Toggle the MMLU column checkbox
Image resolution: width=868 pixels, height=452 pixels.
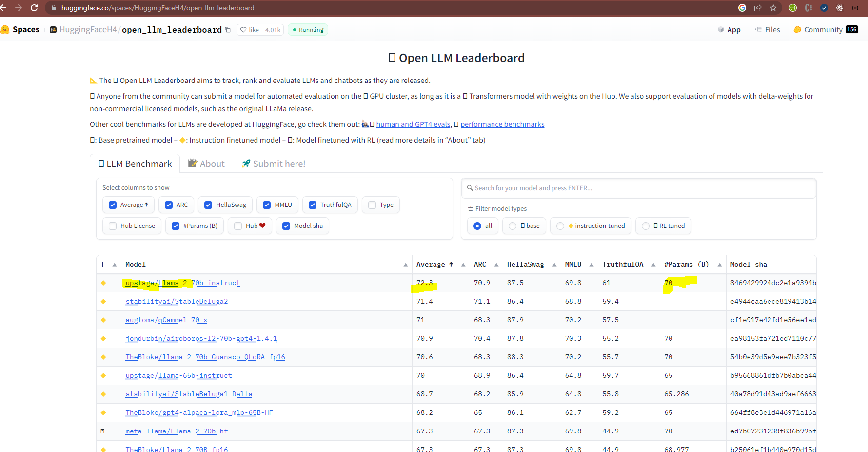267,205
